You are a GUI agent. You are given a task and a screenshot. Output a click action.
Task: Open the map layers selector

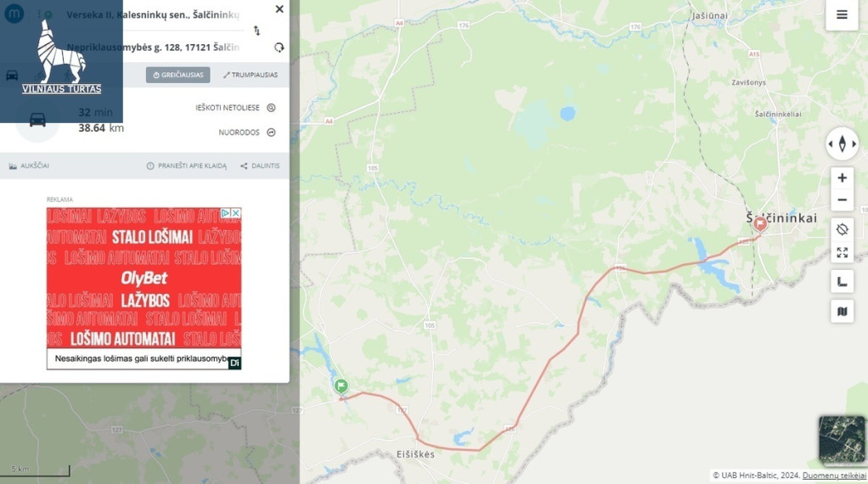click(842, 312)
